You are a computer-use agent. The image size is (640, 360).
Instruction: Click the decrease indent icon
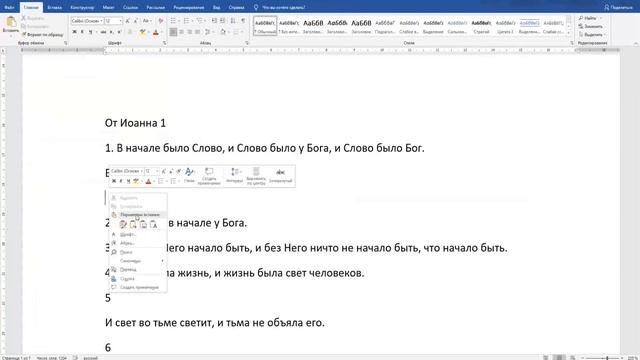tap(214, 21)
